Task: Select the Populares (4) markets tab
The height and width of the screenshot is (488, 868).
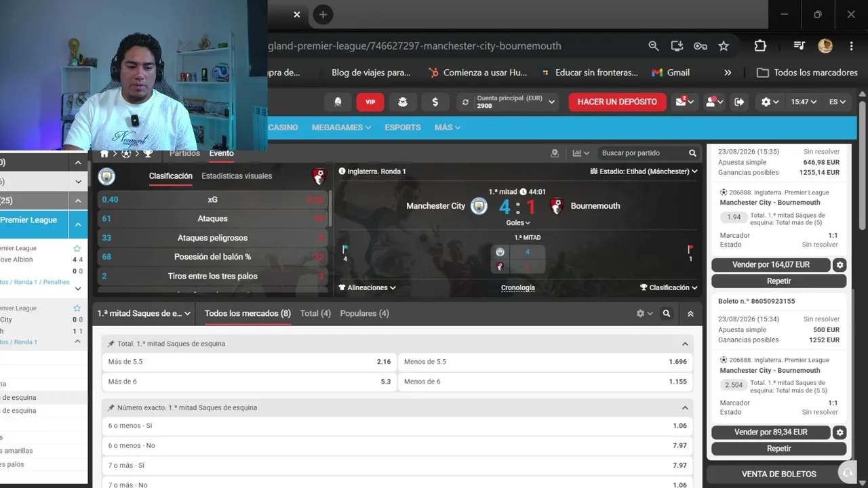Action: pos(364,314)
